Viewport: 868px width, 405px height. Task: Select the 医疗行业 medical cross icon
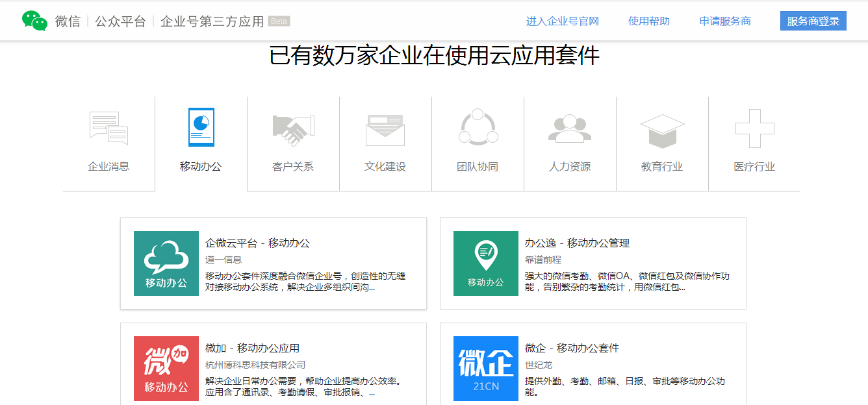(x=754, y=128)
